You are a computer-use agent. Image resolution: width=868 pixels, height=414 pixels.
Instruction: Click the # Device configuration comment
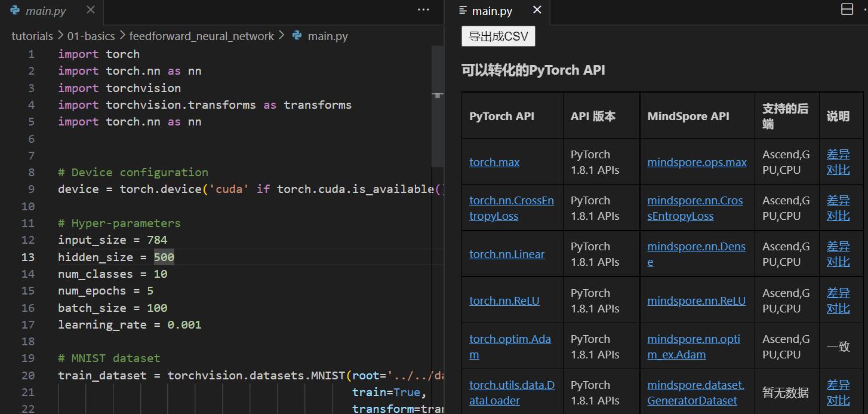point(133,172)
